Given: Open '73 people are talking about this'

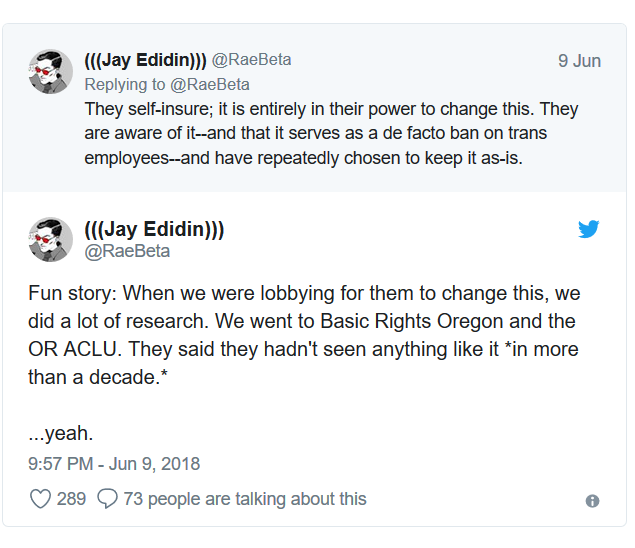Looking at the screenshot, I should pos(244,498).
